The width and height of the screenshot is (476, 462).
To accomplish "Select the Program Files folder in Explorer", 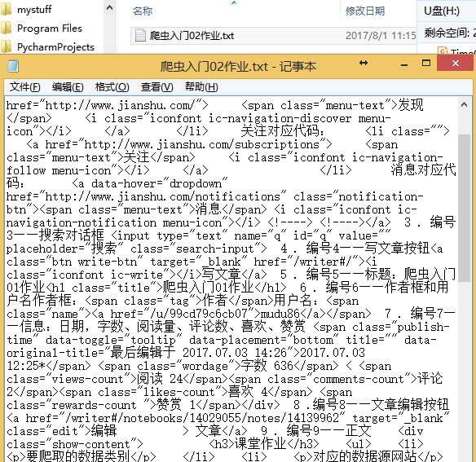I will [50, 29].
